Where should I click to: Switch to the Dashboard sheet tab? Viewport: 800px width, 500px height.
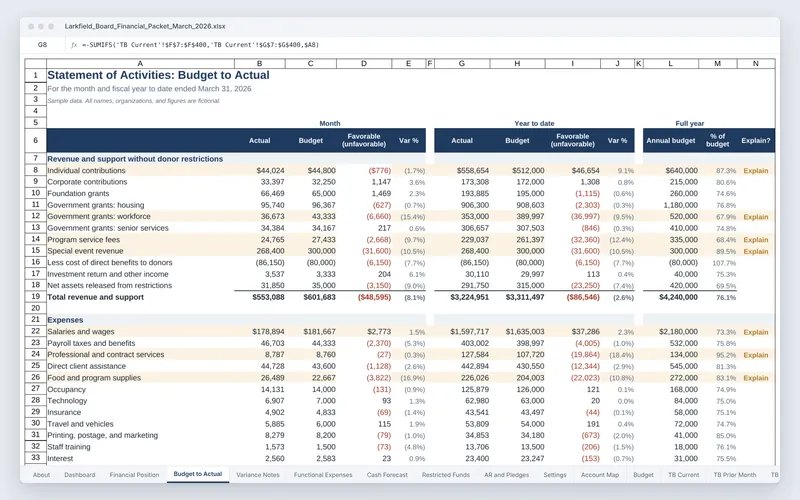80,474
